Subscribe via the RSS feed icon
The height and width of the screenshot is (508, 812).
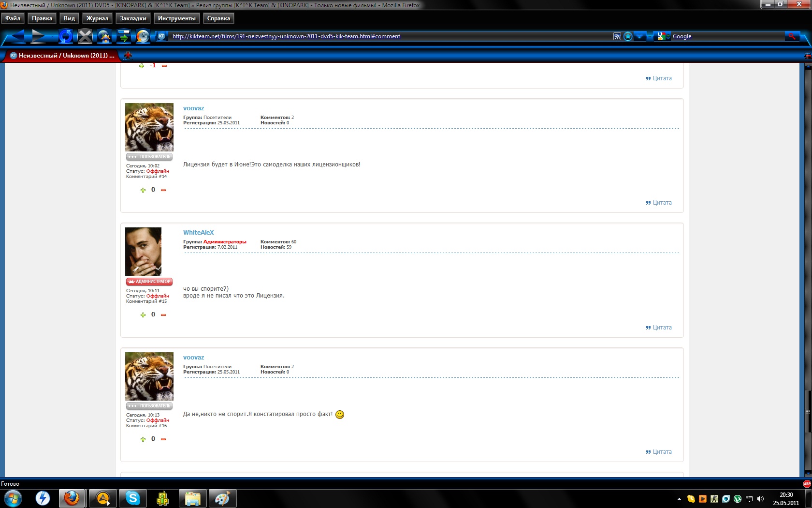click(617, 36)
